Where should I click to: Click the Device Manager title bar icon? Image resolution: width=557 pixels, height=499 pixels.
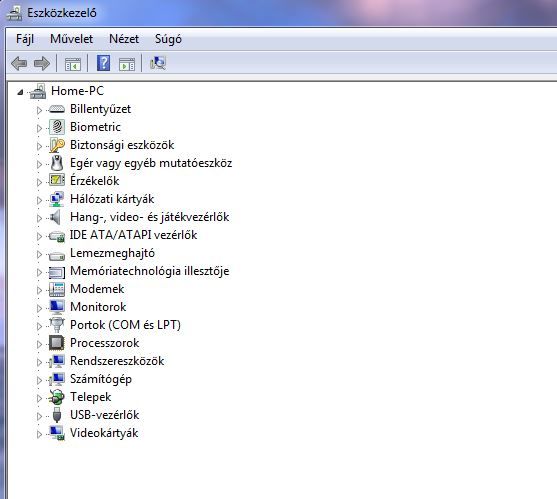[14, 13]
